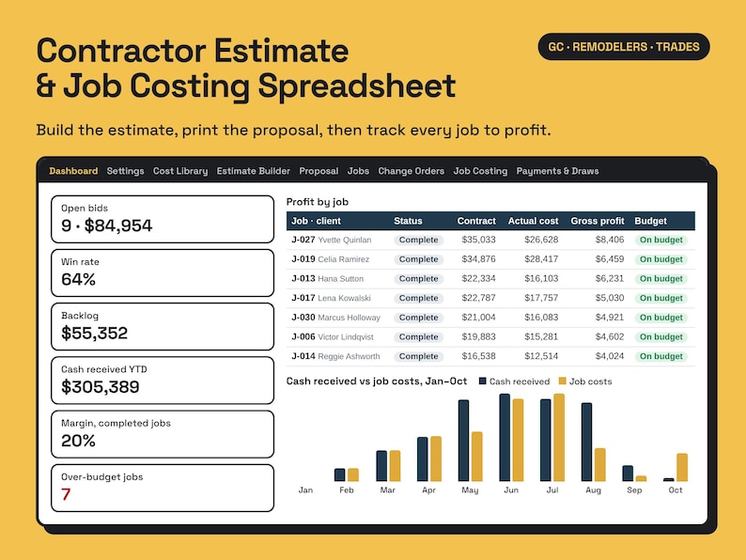Click the Contract column header
Image resolution: width=746 pixels, height=560 pixels.
[x=476, y=221]
